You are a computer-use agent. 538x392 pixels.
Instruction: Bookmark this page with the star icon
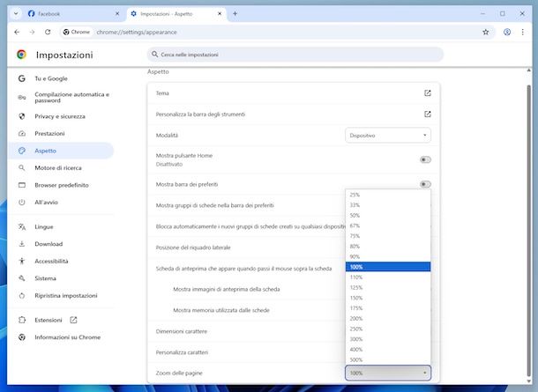pos(485,32)
